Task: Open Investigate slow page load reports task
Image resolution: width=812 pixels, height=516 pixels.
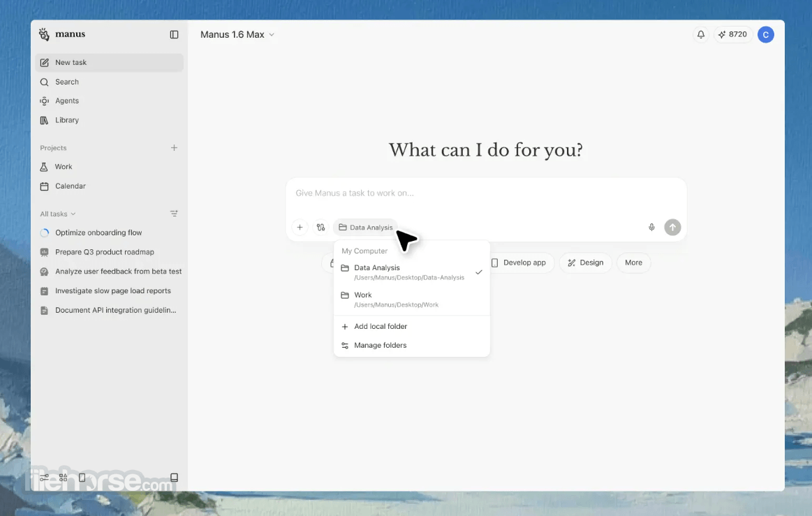Action: 110,291
